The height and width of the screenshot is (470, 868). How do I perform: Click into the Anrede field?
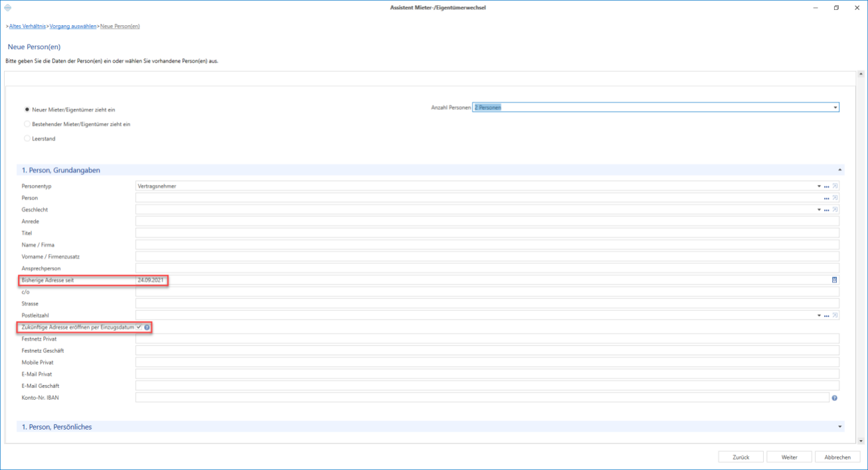487,221
